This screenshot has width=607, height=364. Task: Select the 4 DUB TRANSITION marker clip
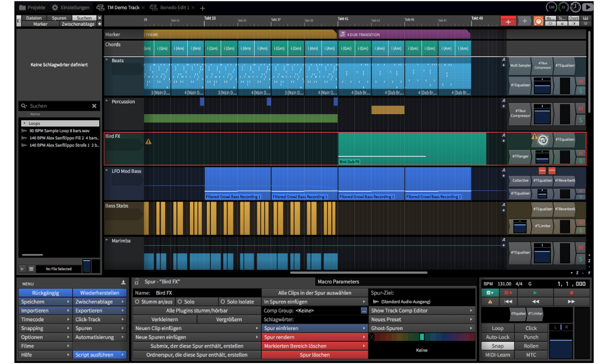tap(404, 34)
